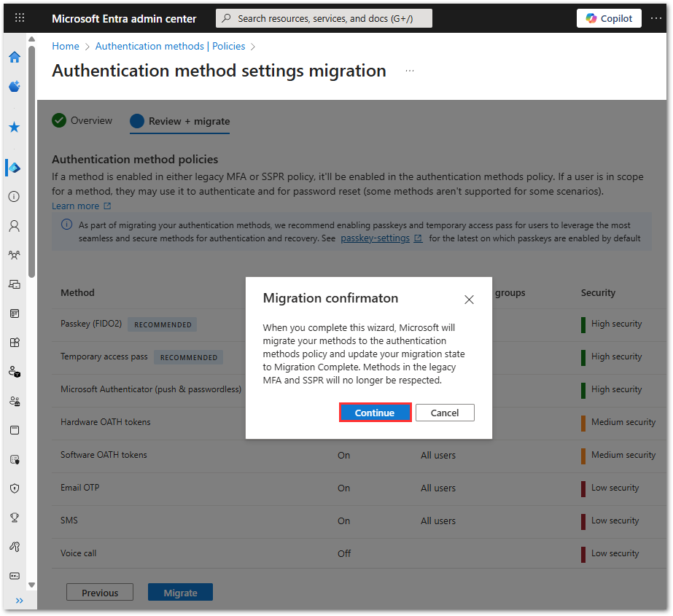The image size is (673, 616).
Task: Click the Users person icon in sidebar
Action: tap(14, 226)
